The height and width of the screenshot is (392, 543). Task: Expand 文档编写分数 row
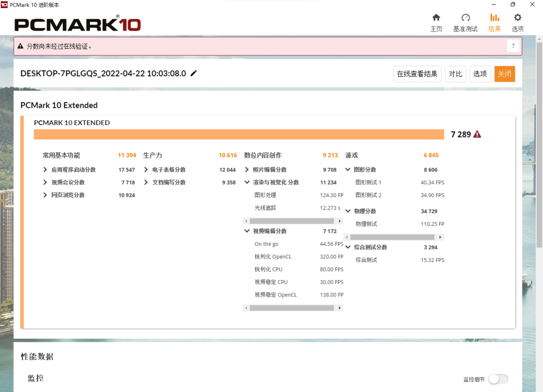pyautogui.click(x=146, y=182)
